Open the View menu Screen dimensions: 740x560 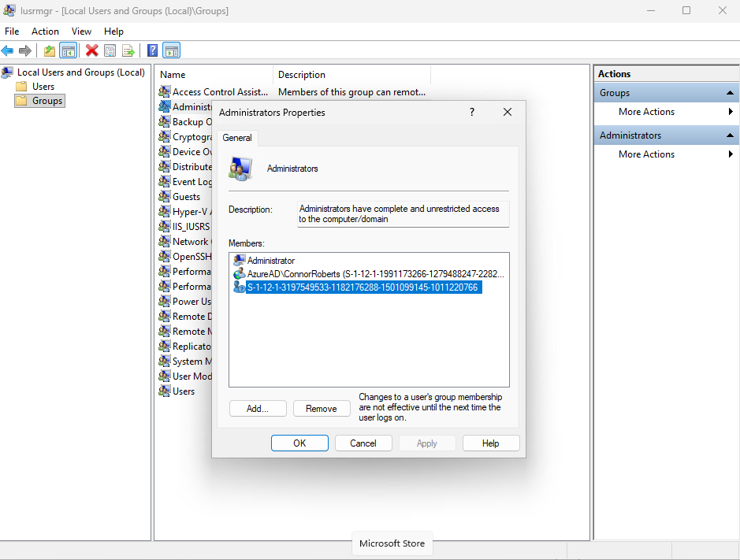click(81, 32)
